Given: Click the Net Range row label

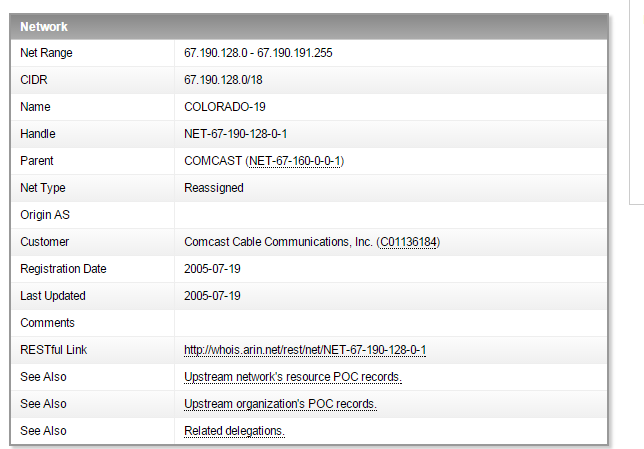Looking at the screenshot, I should click(x=46, y=53).
